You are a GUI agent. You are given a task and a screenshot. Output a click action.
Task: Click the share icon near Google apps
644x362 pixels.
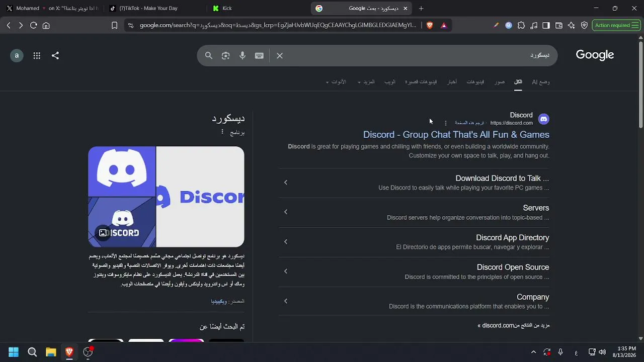point(55,56)
